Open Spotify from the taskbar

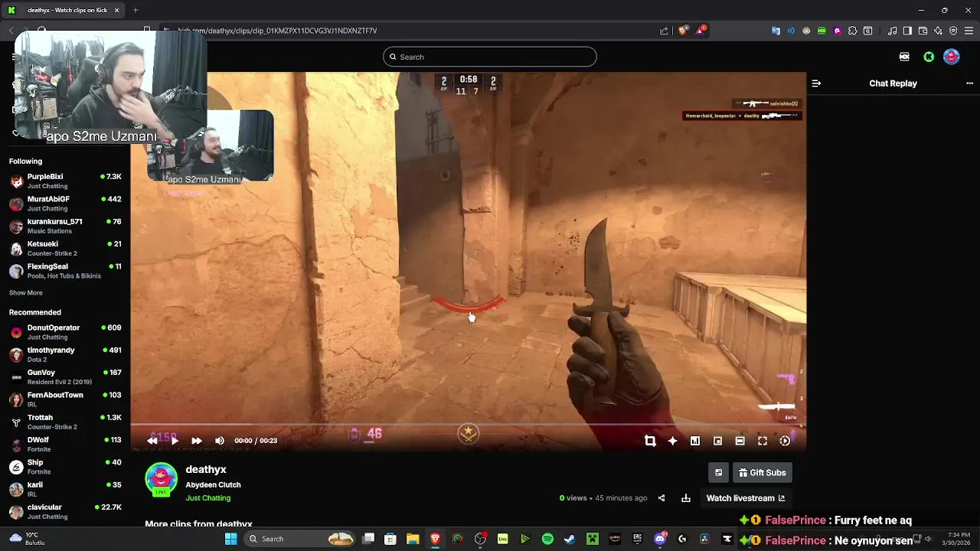click(547, 539)
